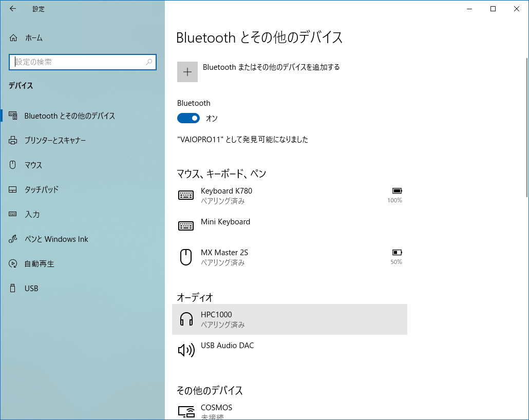The width and height of the screenshot is (529, 420).
Task: Select the プリンターとスキャナー sidebar icon
Action: (x=13, y=140)
